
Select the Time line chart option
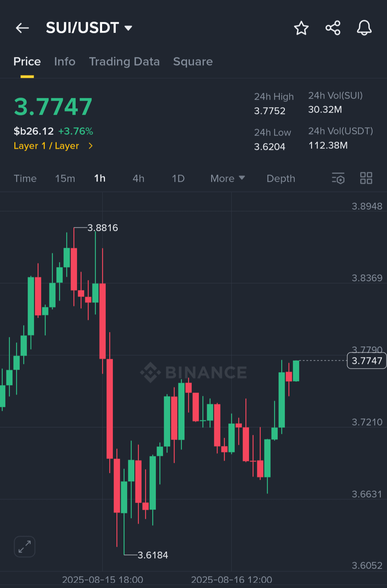(25, 179)
